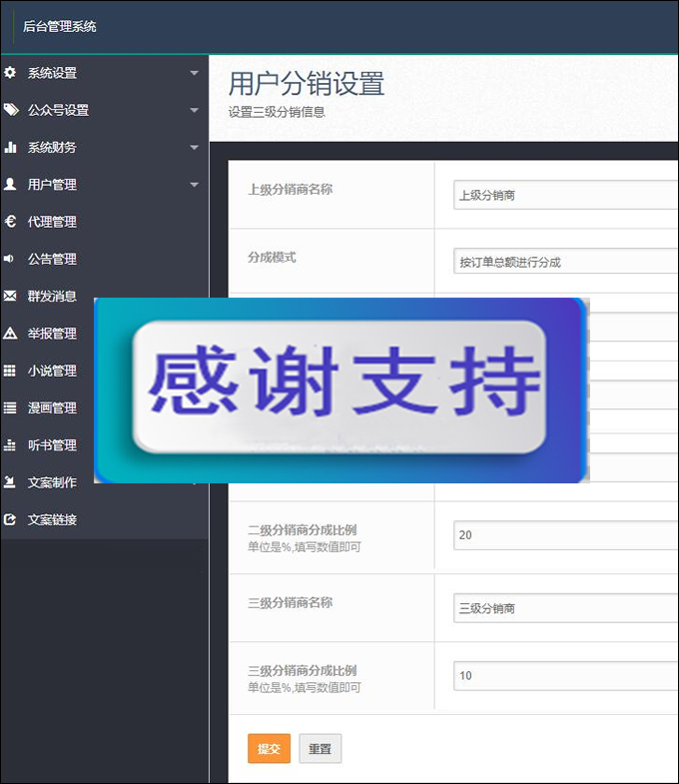Expand the 系统财务 dropdown arrow
Image resolution: width=679 pixels, height=784 pixels.
pyautogui.click(x=194, y=148)
